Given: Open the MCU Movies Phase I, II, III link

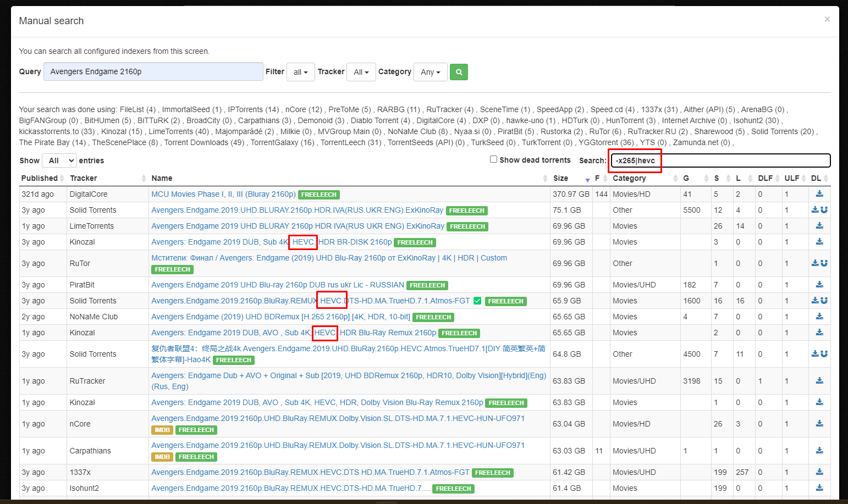Looking at the screenshot, I should tap(223, 193).
